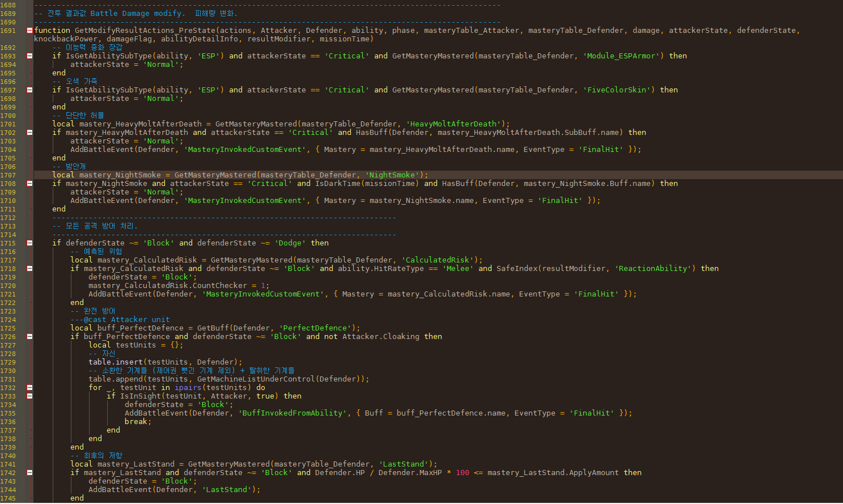Click line number 1695 in the gutter
The image size is (843, 504).
click(8, 73)
